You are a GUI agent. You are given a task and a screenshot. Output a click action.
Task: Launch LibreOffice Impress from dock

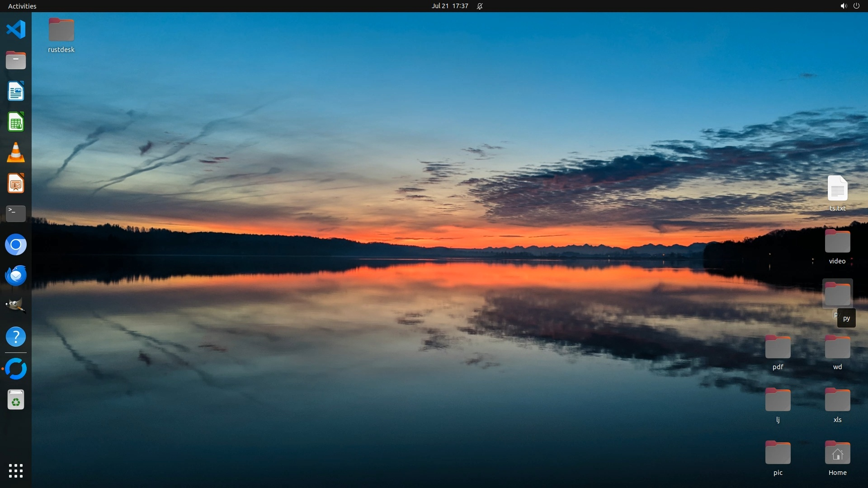pyautogui.click(x=16, y=183)
